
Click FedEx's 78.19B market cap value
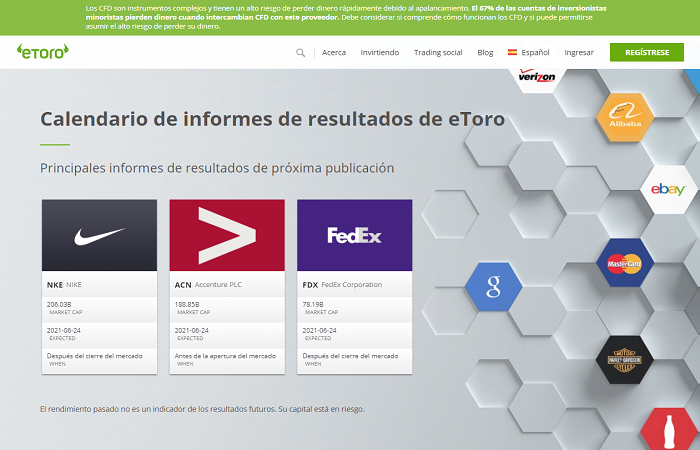point(313,304)
